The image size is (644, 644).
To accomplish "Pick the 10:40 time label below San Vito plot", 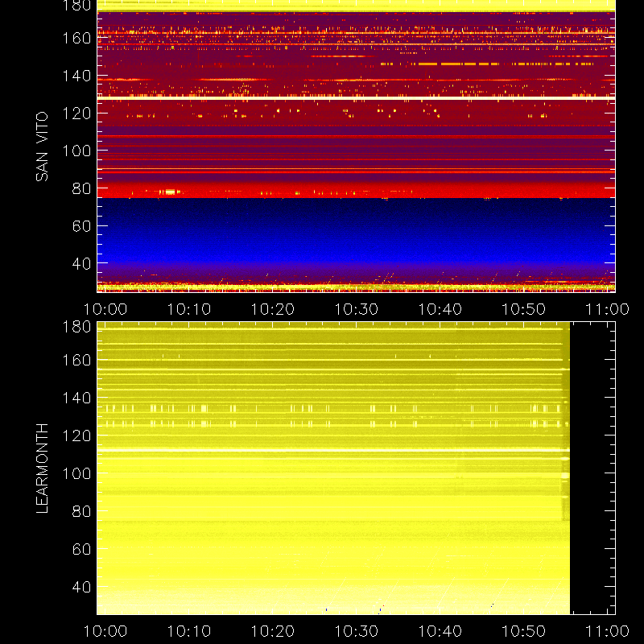I will click(x=440, y=309).
